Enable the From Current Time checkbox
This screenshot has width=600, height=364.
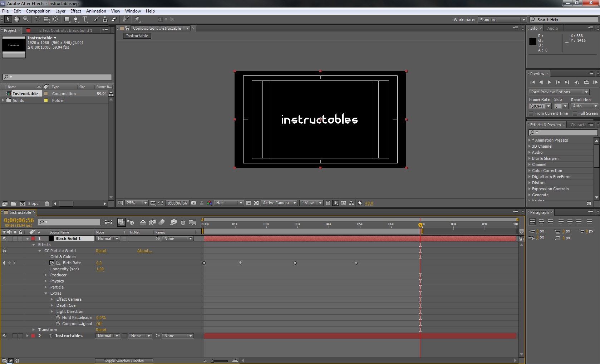click(x=531, y=113)
